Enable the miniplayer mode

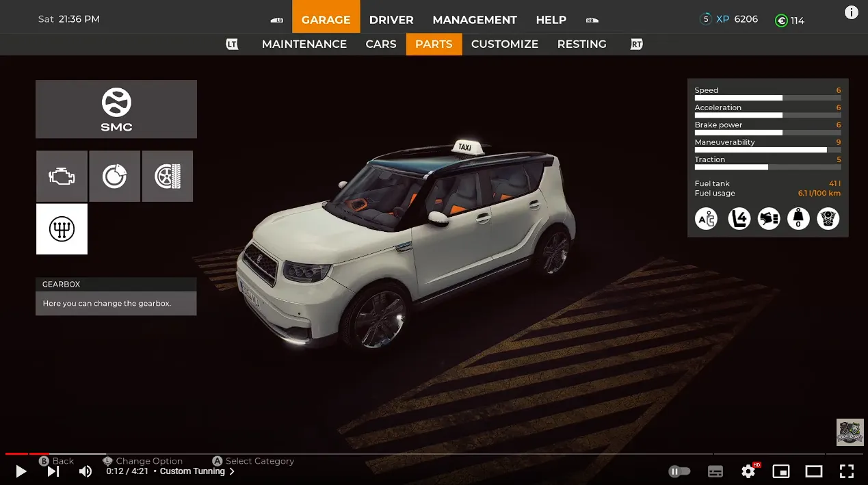coord(780,471)
